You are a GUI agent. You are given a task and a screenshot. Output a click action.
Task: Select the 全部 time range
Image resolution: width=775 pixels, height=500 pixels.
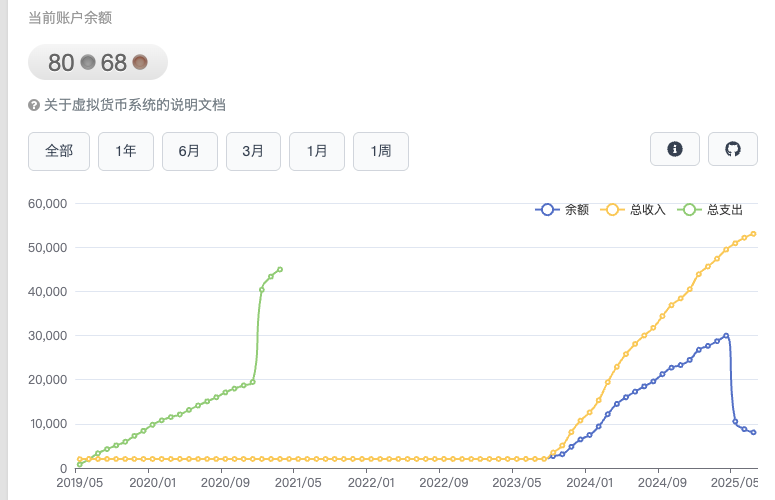[x=59, y=151]
